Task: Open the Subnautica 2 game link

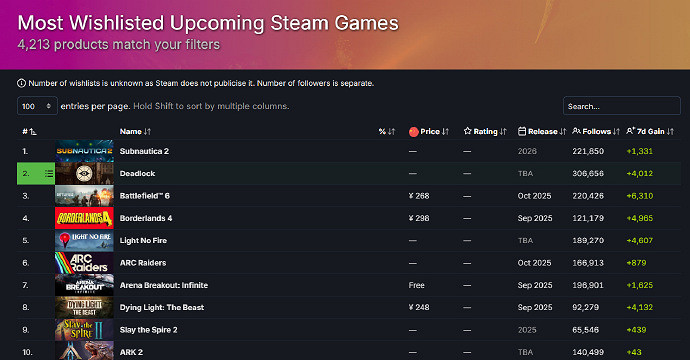Action: tap(144, 151)
